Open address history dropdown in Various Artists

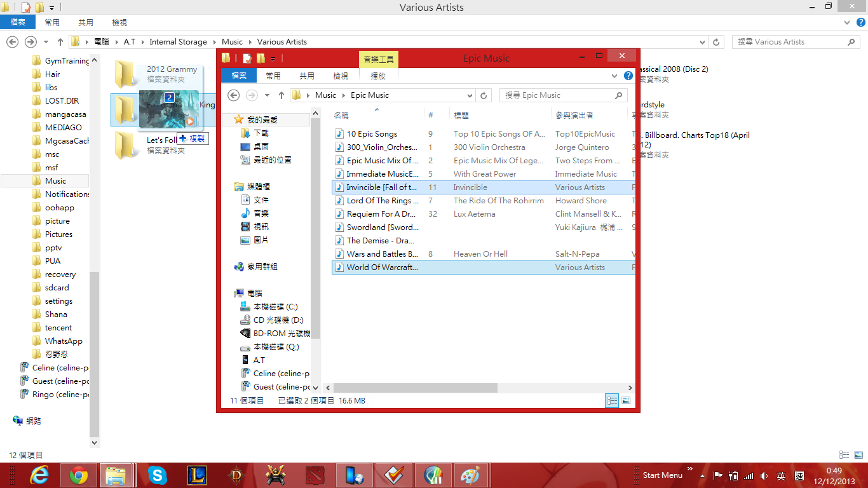tap(702, 42)
